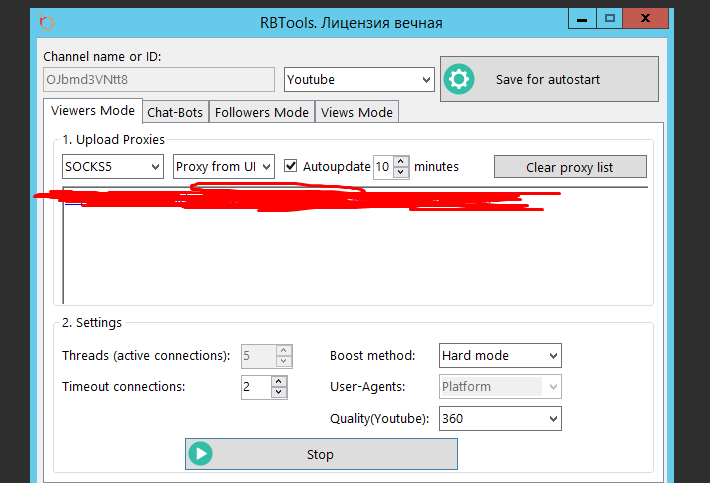Toggle the Autoupdate checkbox
710x483 pixels.
click(291, 167)
